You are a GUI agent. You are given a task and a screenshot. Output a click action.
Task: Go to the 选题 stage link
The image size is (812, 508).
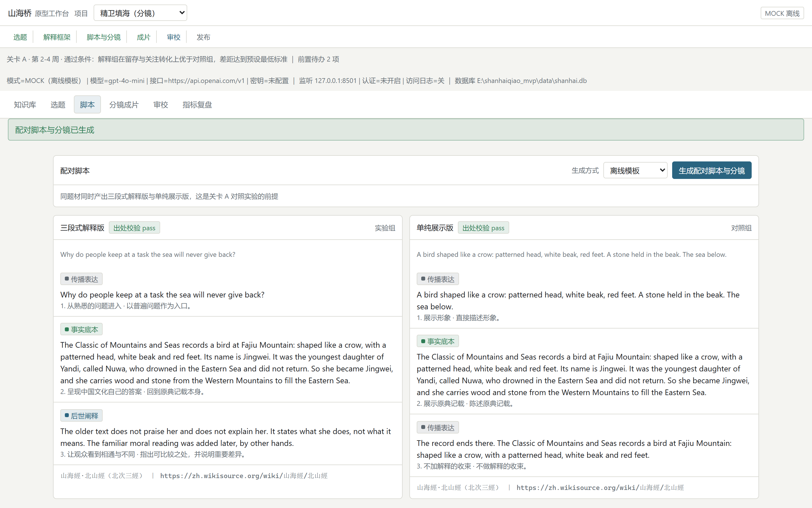click(20, 37)
